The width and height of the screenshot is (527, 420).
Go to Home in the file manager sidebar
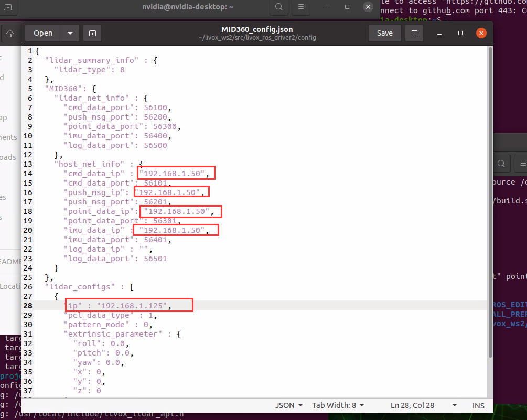(10, 34)
